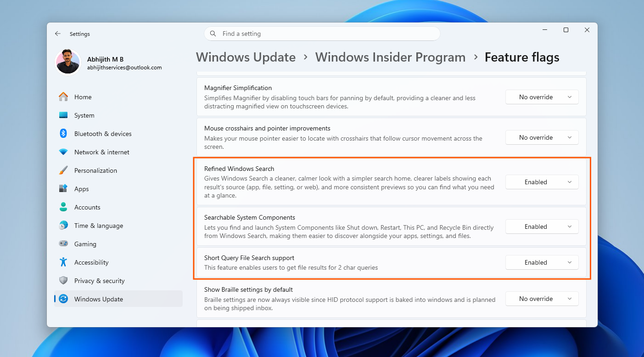Select Accessibility in sidebar
The image size is (644, 357).
(x=118, y=262)
